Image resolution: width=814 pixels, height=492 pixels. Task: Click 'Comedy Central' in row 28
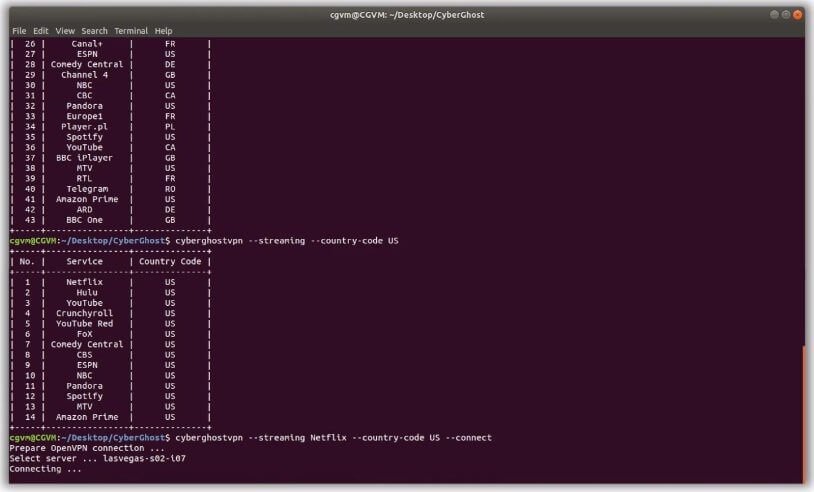pyautogui.click(x=87, y=64)
